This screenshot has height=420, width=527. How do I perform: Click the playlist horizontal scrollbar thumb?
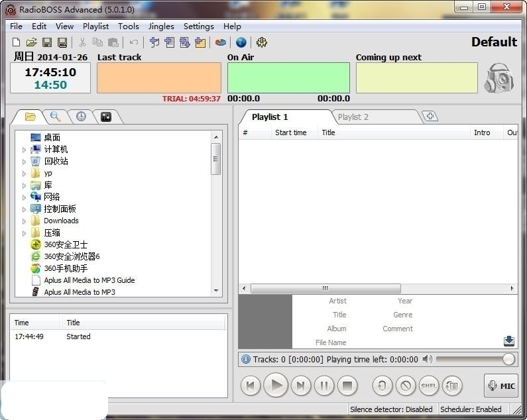click(x=325, y=288)
